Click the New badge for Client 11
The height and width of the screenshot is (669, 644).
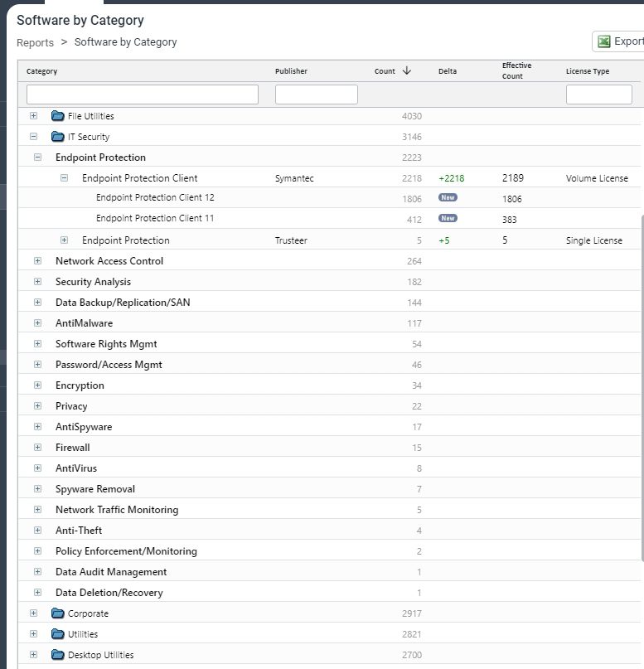pos(448,218)
